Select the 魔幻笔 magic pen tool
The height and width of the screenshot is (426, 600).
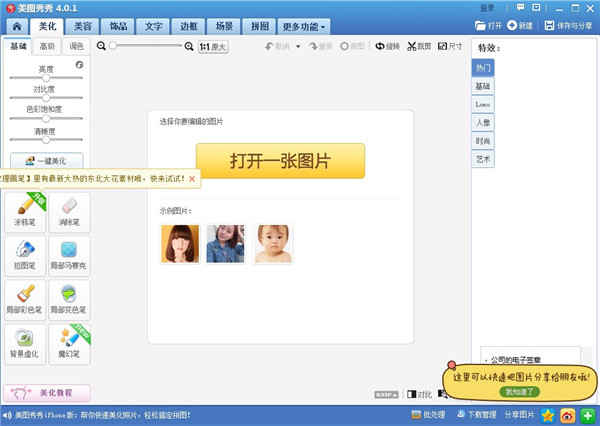point(69,344)
